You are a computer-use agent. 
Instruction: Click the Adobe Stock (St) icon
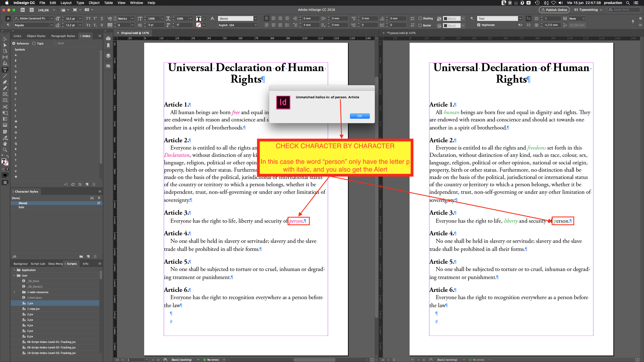[x=31, y=10]
